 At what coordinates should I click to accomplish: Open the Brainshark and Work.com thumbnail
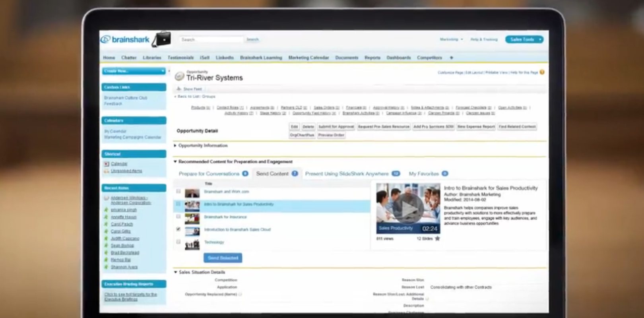point(192,193)
